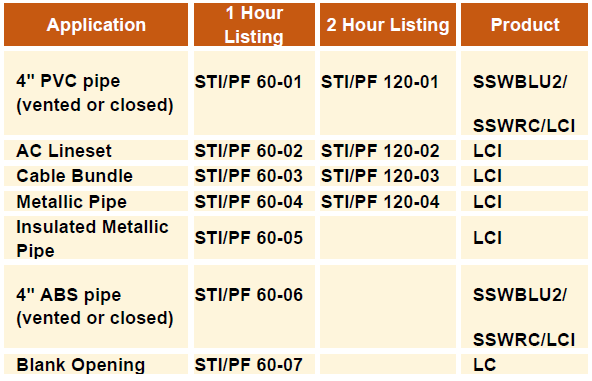
Task: Click the Insulated Metallic Pipe cell
Action: coord(96,238)
